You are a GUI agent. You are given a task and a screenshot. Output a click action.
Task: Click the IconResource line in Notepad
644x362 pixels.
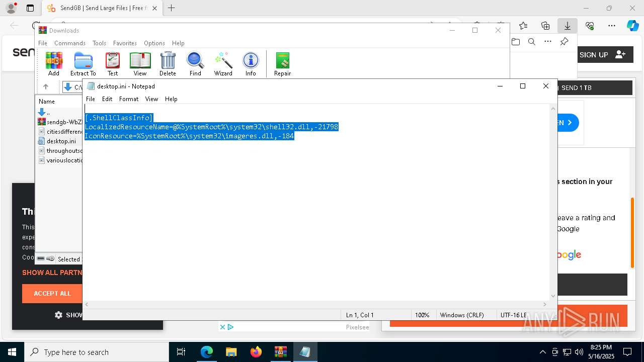[189, 136]
